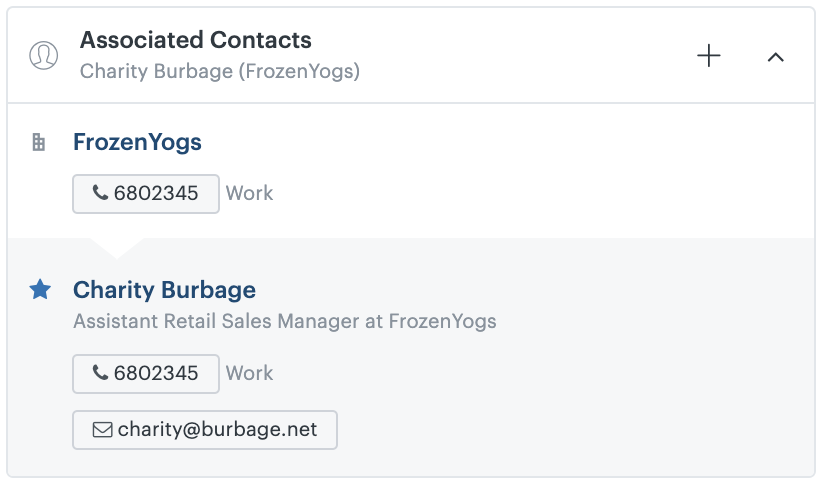822x484 pixels.
Task: Click the empty header area between title and plus
Action: (524, 56)
